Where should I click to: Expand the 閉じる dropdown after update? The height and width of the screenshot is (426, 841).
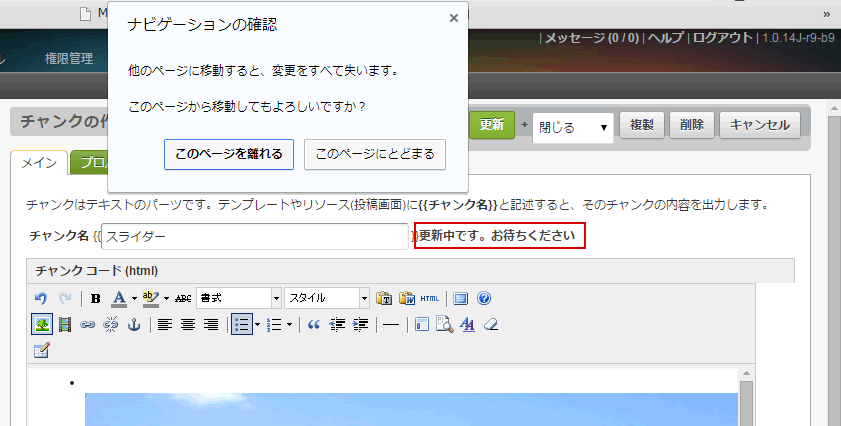pyautogui.click(x=574, y=127)
